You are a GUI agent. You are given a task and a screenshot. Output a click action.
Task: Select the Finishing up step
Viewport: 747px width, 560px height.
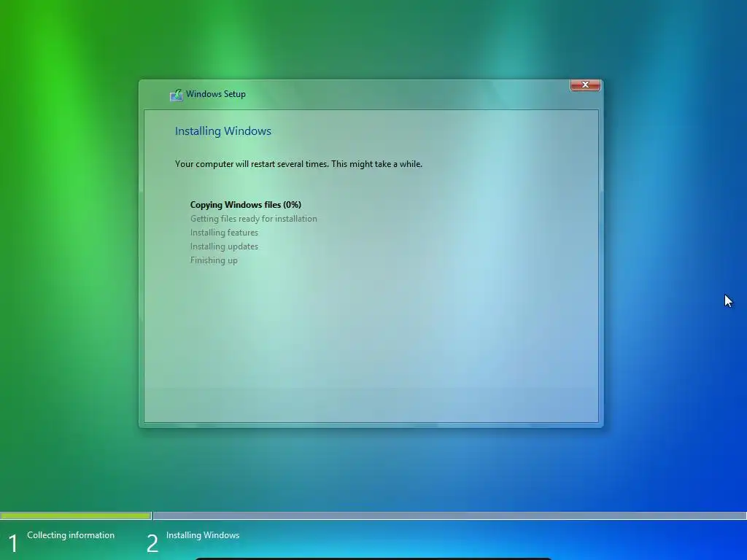point(214,260)
